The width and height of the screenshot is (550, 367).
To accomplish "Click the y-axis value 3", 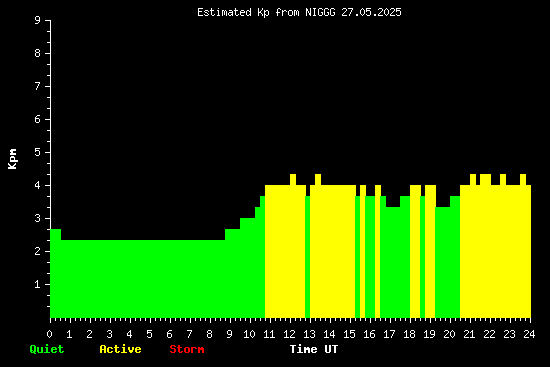I will pyautogui.click(x=38, y=218).
